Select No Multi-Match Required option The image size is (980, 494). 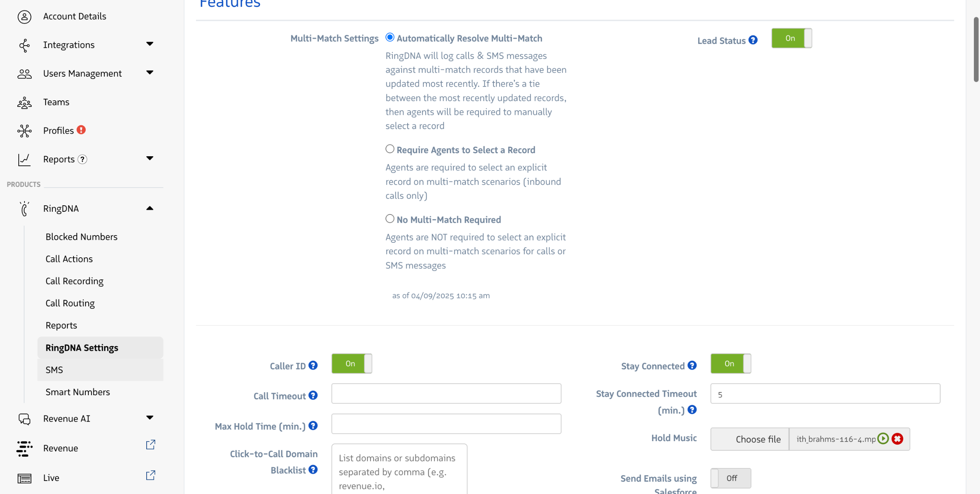(x=390, y=219)
